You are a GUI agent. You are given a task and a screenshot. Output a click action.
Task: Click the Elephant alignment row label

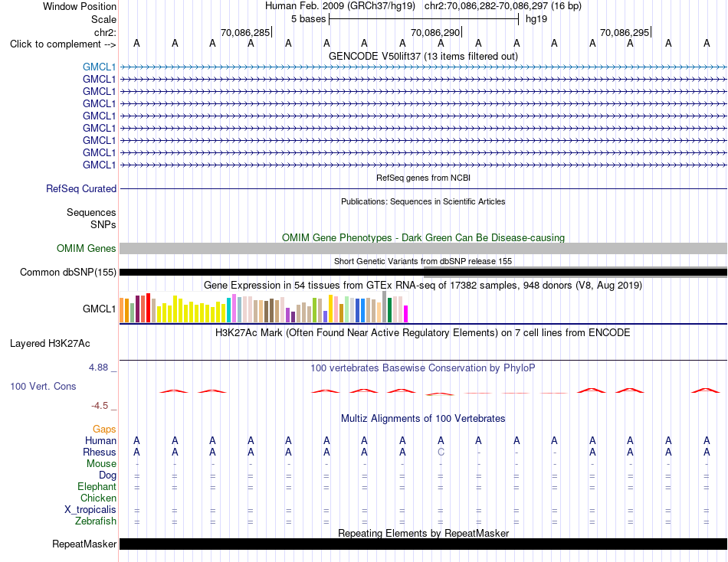(97, 487)
